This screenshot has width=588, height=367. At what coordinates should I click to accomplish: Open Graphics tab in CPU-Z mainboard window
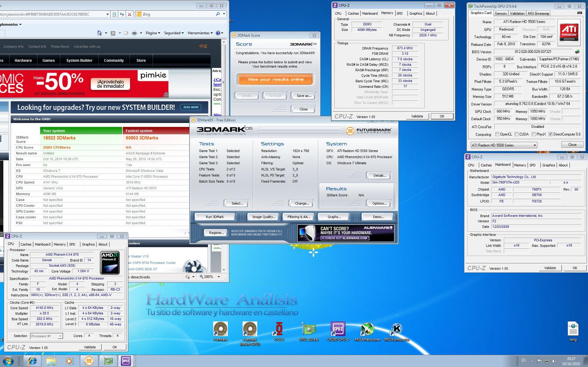(549, 165)
